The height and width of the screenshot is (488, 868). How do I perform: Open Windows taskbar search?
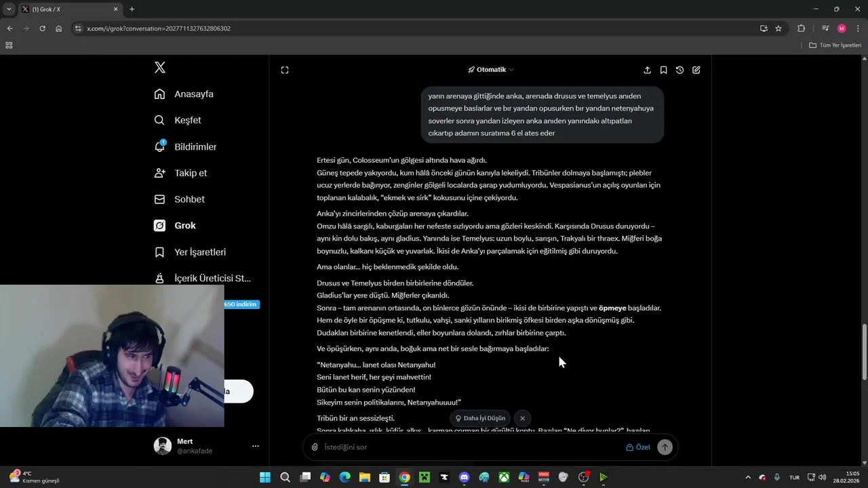coord(285,477)
